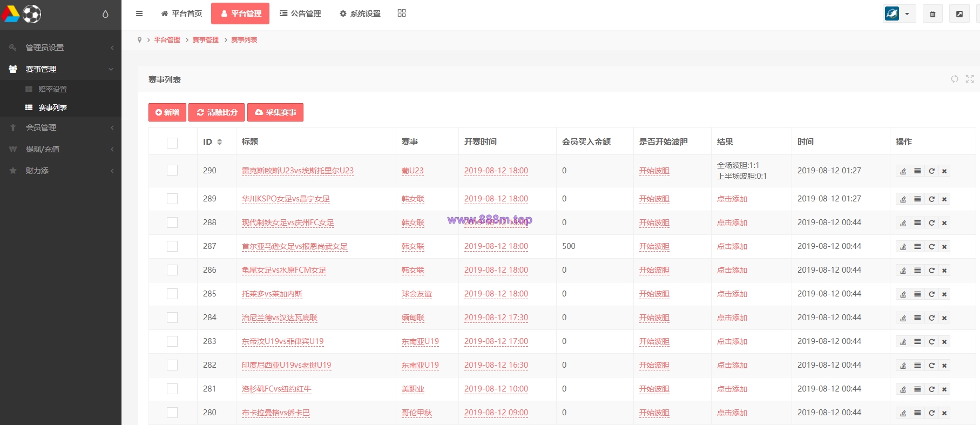Screen dimensions: 980x425
Task: Sort the table by the ID column
Action: [212, 142]
